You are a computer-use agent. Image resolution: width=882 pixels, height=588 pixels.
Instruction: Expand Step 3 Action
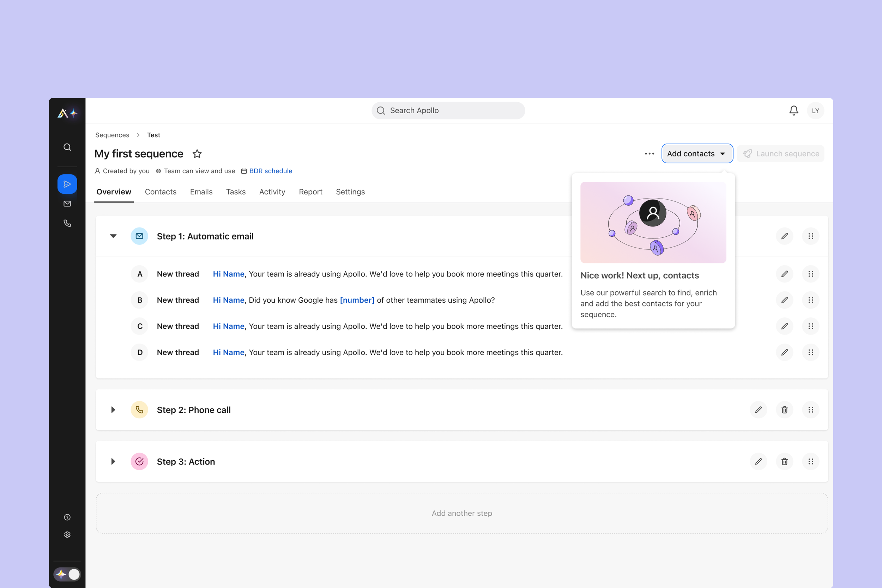click(113, 462)
